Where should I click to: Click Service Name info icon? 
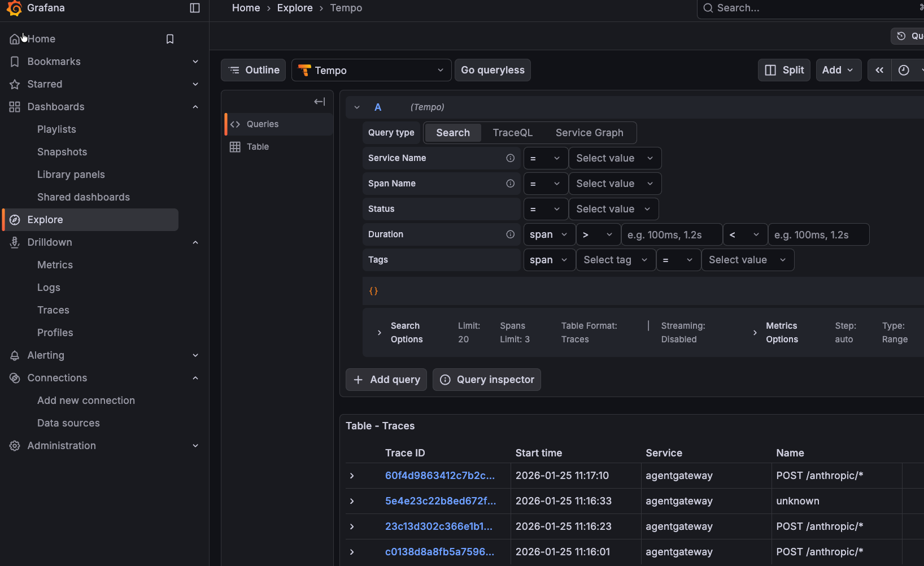pyautogui.click(x=510, y=158)
